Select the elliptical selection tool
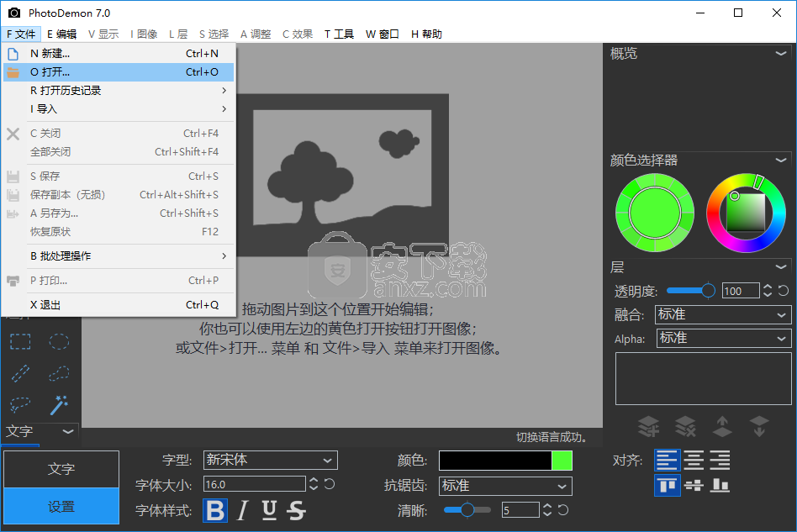 pos(59,342)
